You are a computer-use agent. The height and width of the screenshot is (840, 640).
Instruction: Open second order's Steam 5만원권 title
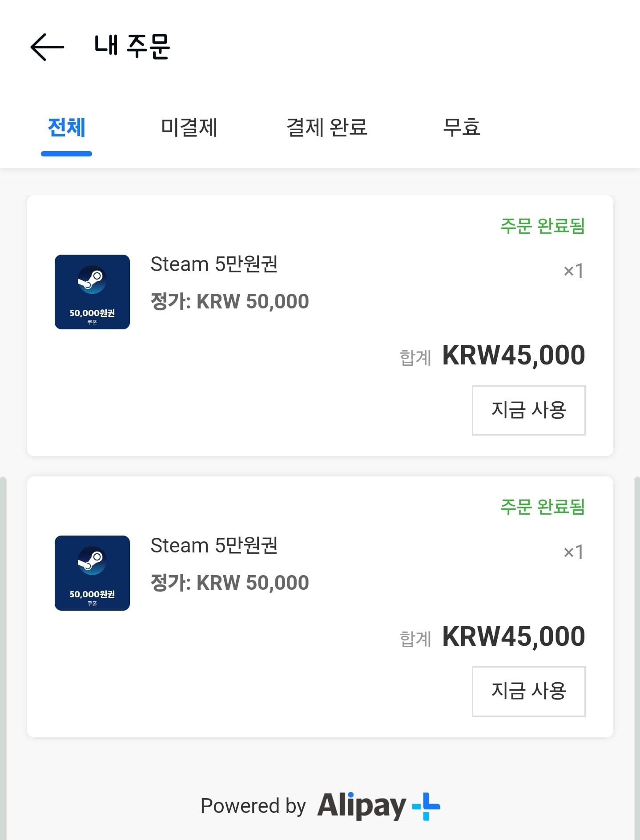coord(214,545)
